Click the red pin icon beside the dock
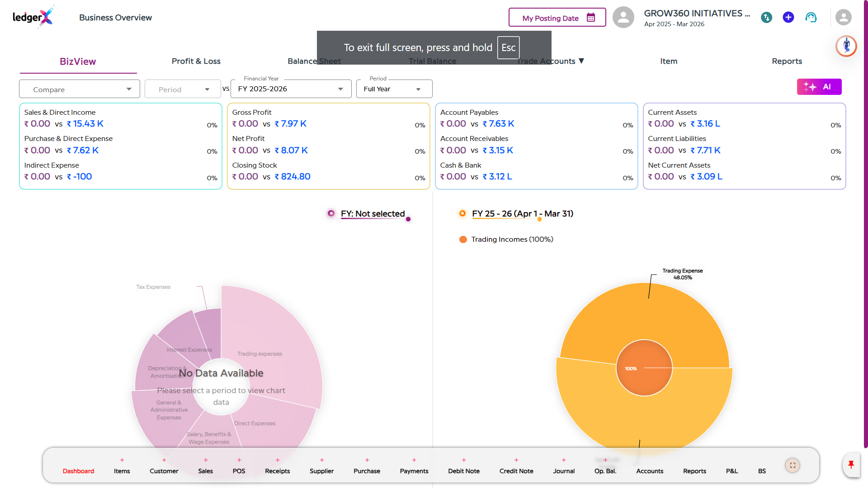 pyautogui.click(x=851, y=465)
